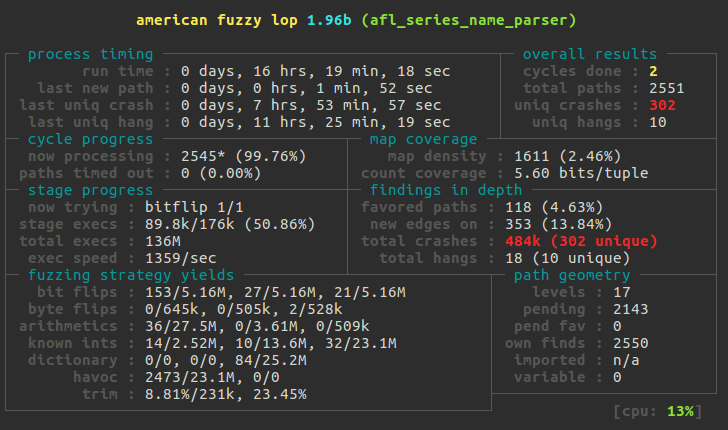Click the 'map coverage' section header
728x430 pixels.
coord(423,139)
